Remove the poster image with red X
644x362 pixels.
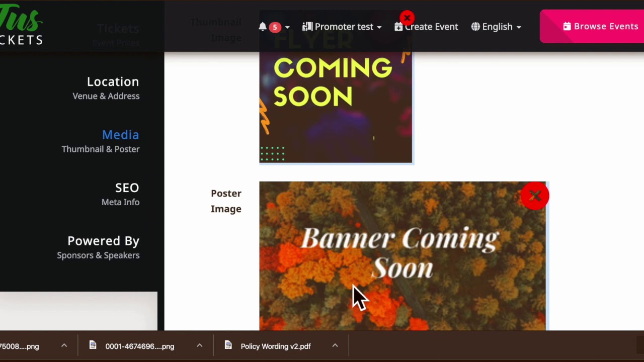coord(535,196)
